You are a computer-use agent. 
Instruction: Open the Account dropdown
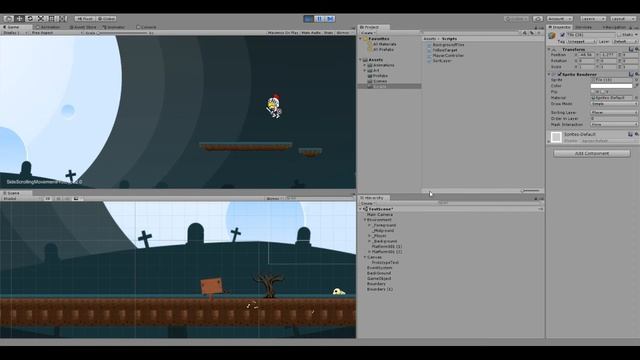(560, 19)
